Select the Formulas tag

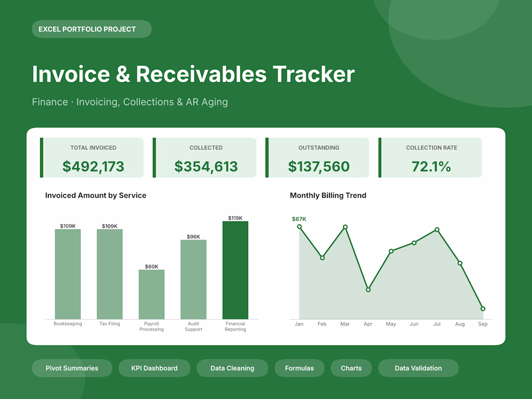point(299,368)
